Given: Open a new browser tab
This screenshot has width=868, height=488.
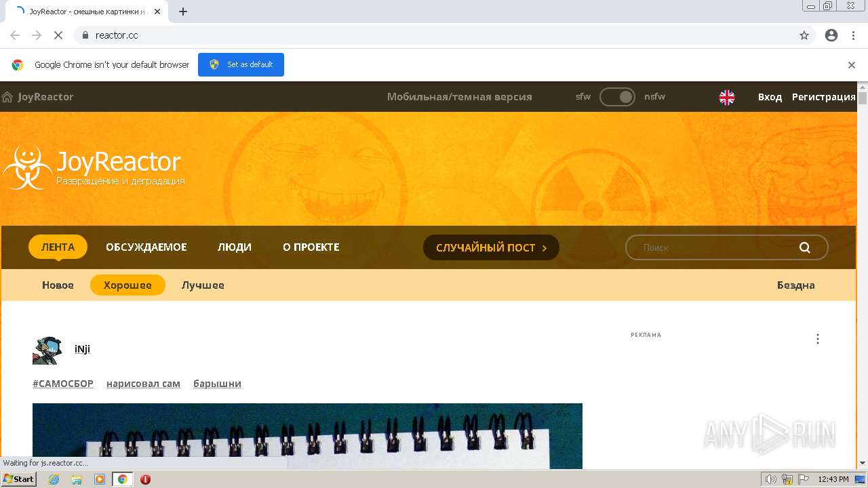Looking at the screenshot, I should tap(183, 12).
